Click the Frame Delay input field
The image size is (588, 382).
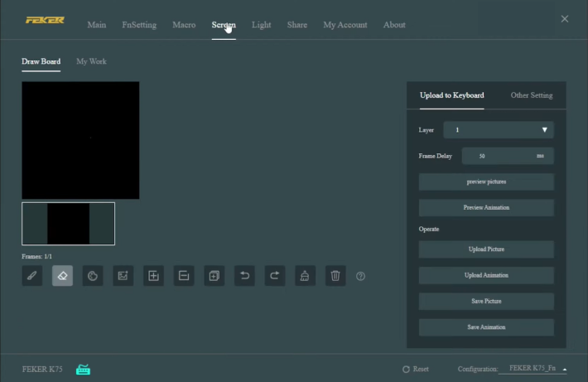(508, 156)
